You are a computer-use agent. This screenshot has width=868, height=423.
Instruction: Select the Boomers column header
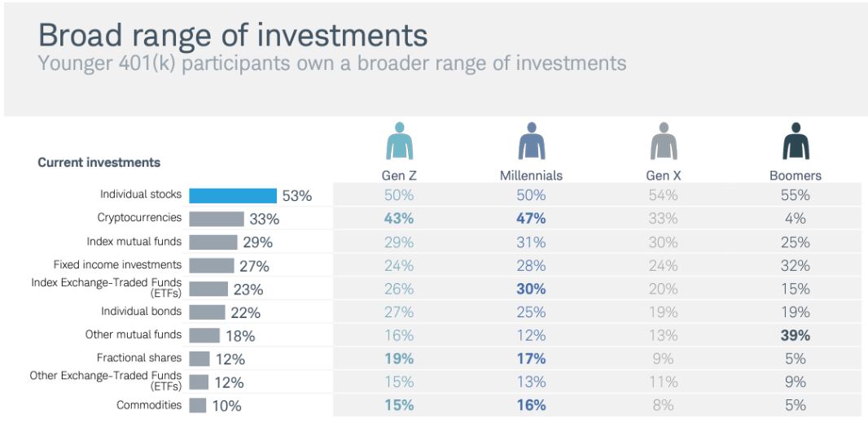pos(796,176)
